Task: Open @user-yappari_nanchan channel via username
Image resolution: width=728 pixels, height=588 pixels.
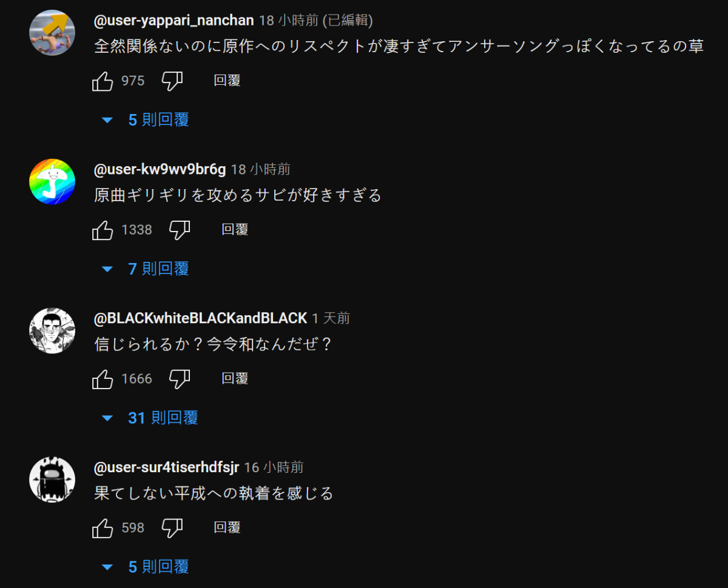Action: [x=174, y=21]
